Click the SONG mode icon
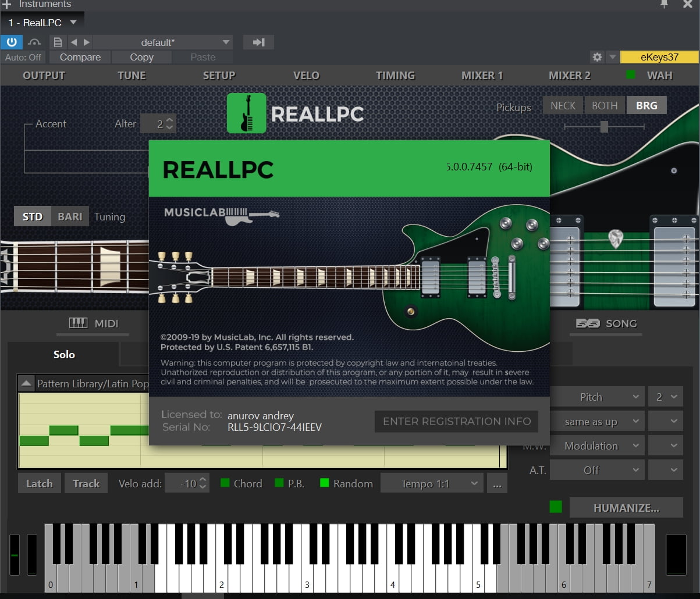 587,323
